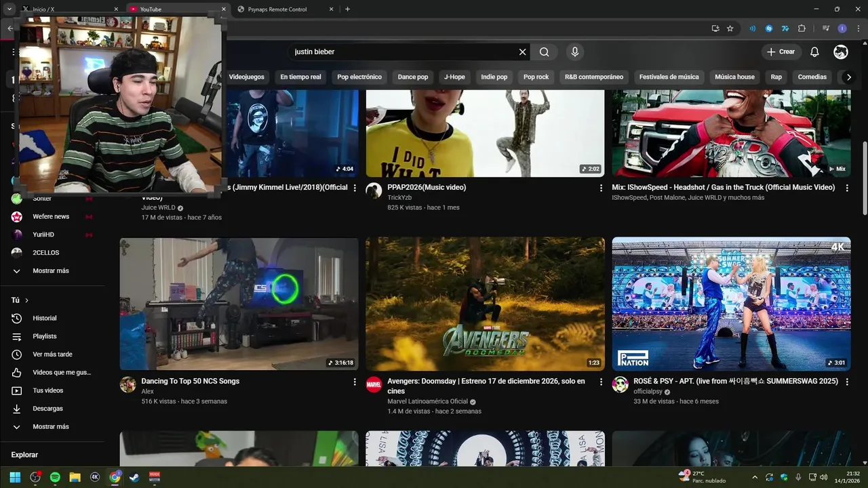The width and height of the screenshot is (868, 488).
Task: Open the Chrome profile avatar
Action: click(842, 28)
